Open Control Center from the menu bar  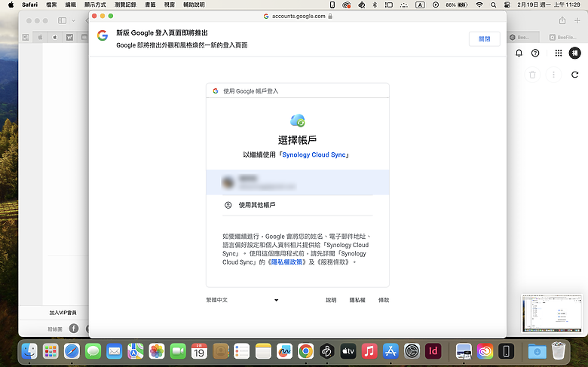point(507,5)
